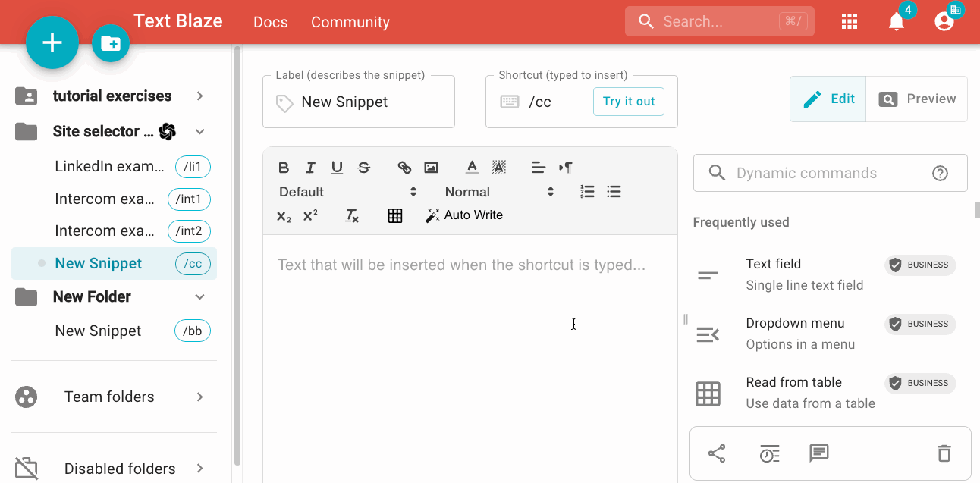This screenshot has width=980, height=483.
Task: Collapse the Site selector folder
Action: 199,131
